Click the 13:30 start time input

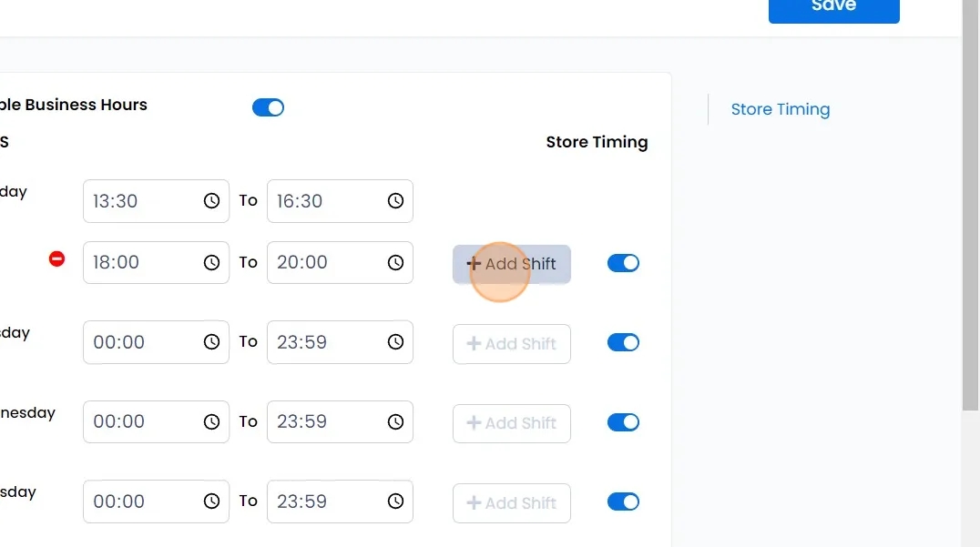(141, 201)
